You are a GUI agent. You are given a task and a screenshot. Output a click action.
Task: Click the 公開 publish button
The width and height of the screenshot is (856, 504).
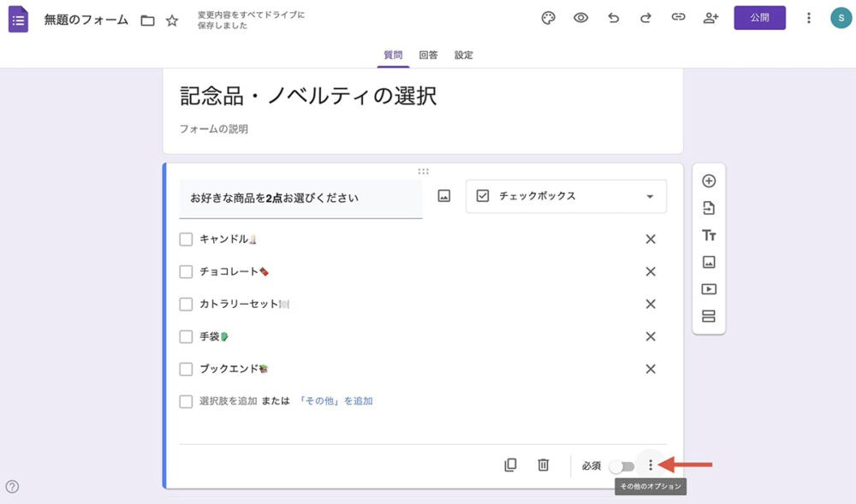[760, 17]
